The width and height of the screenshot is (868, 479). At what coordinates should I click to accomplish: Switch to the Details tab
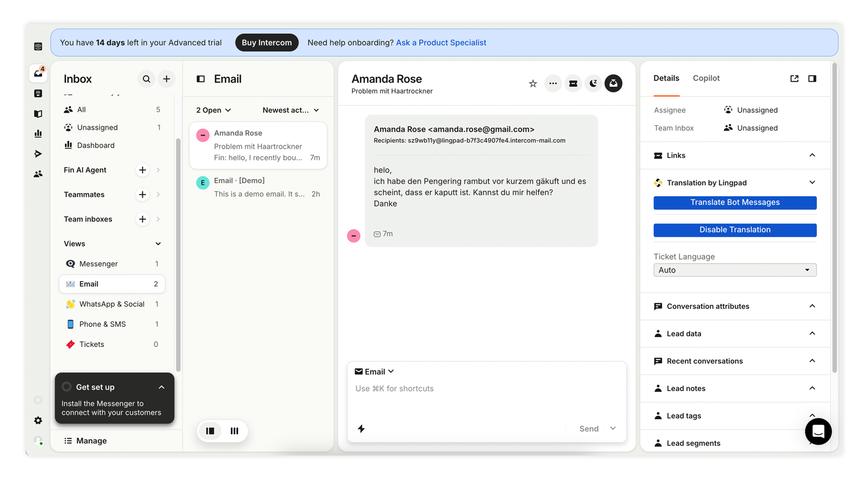click(x=666, y=79)
